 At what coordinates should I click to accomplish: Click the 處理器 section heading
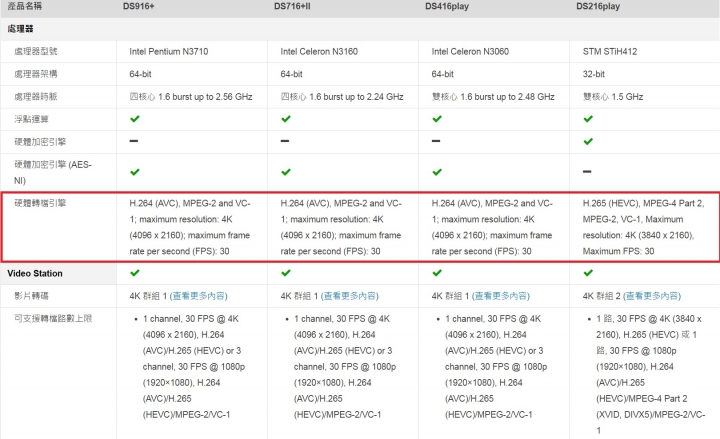tap(20, 29)
